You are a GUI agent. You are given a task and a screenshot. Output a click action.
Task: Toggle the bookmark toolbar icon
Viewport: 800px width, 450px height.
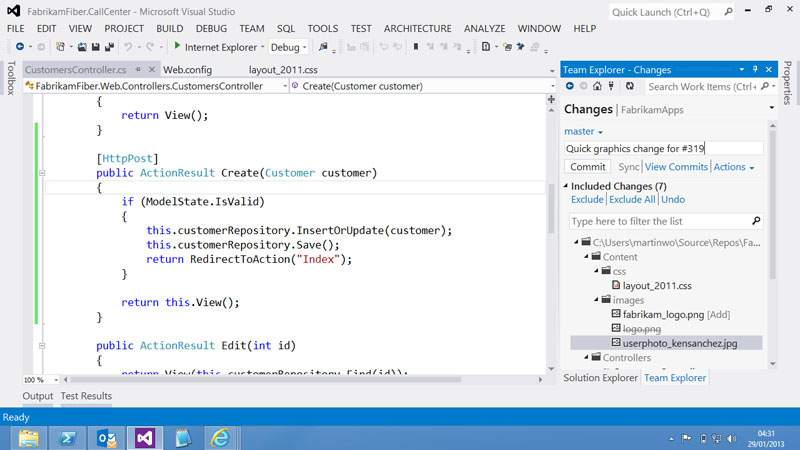[416, 47]
